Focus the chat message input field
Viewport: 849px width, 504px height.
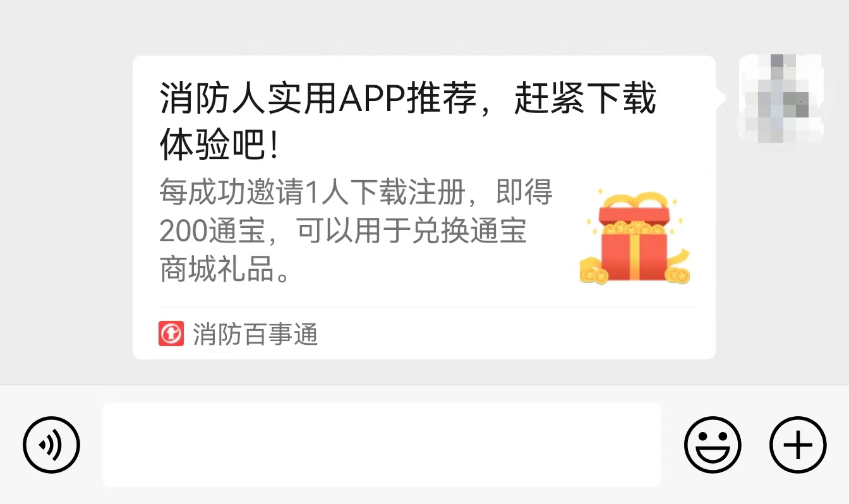[382, 445]
